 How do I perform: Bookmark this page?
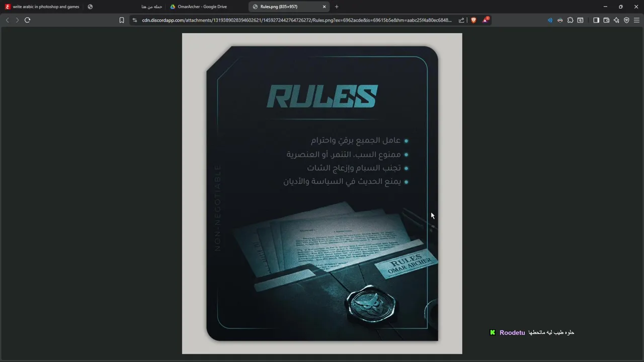tap(121, 20)
